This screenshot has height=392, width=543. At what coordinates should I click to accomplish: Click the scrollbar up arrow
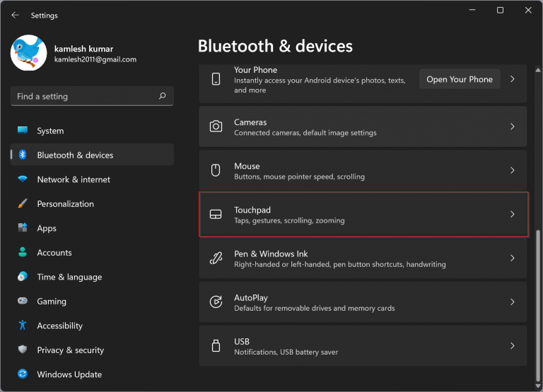click(x=538, y=70)
